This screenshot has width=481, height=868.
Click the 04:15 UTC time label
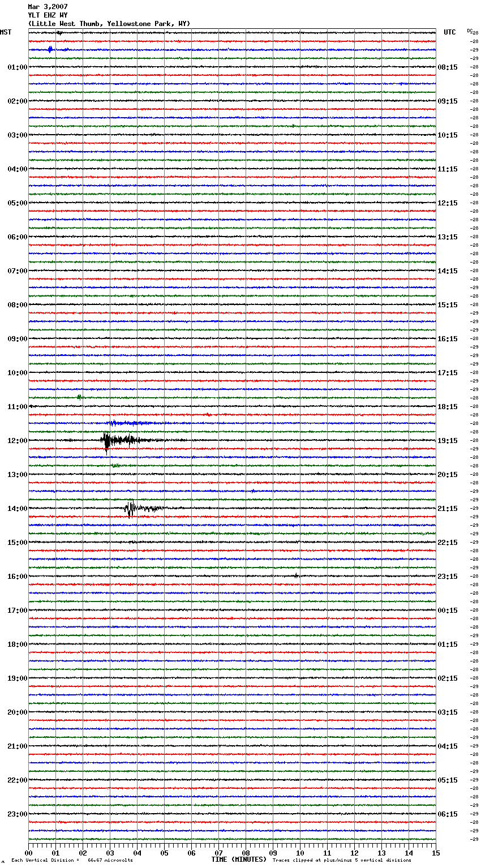coord(448,746)
